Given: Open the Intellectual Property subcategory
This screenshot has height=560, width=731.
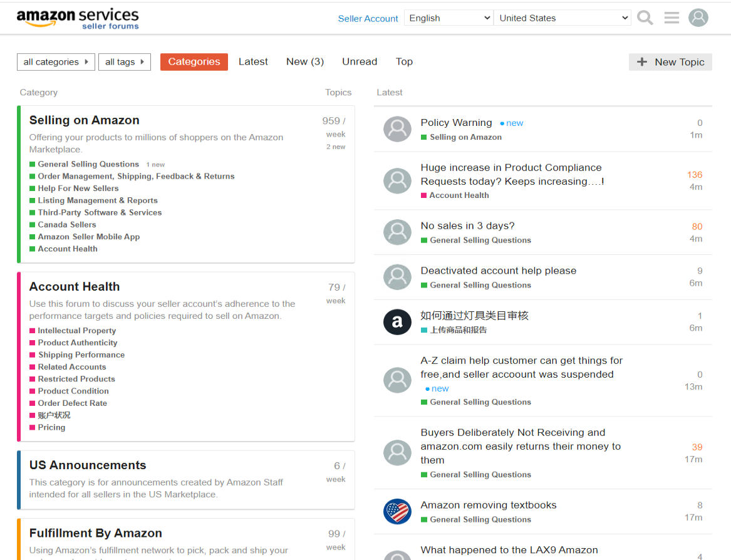Looking at the screenshot, I should click(76, 331).
